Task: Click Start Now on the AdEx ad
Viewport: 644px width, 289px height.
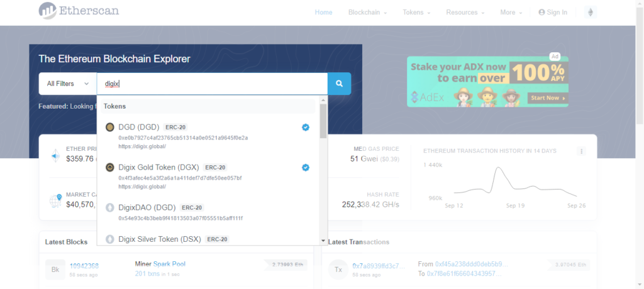Action: pos(547,98)
